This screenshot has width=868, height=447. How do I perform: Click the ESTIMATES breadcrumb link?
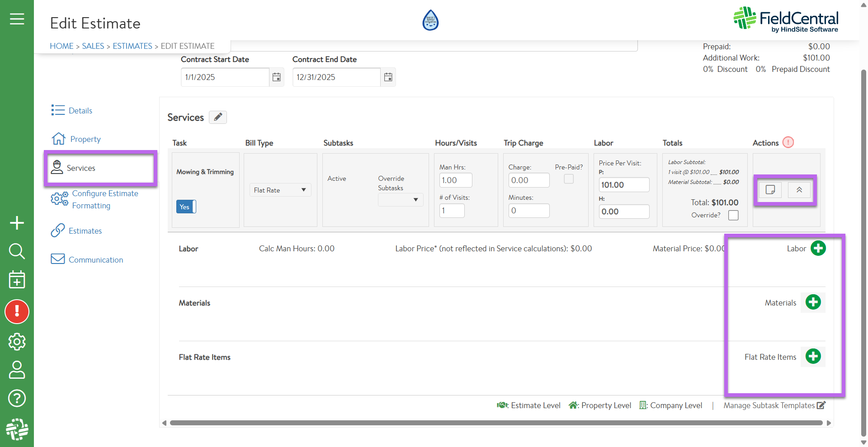tap(132, 46)
